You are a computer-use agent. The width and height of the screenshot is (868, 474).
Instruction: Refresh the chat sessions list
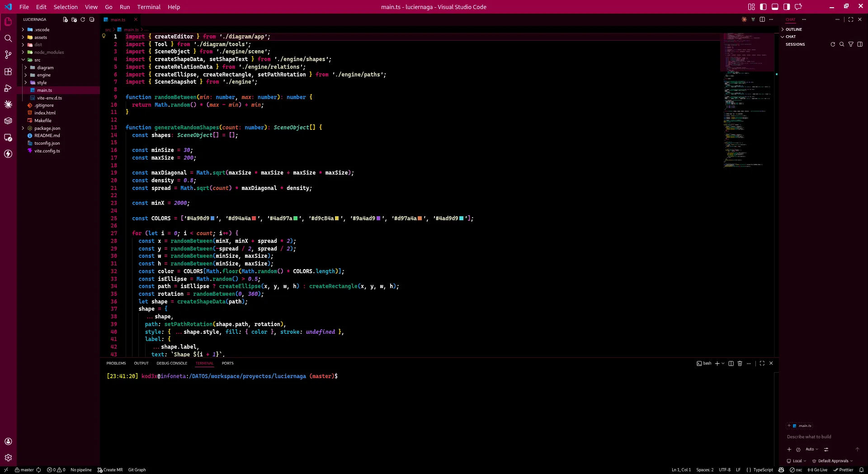tap(833, 44)
